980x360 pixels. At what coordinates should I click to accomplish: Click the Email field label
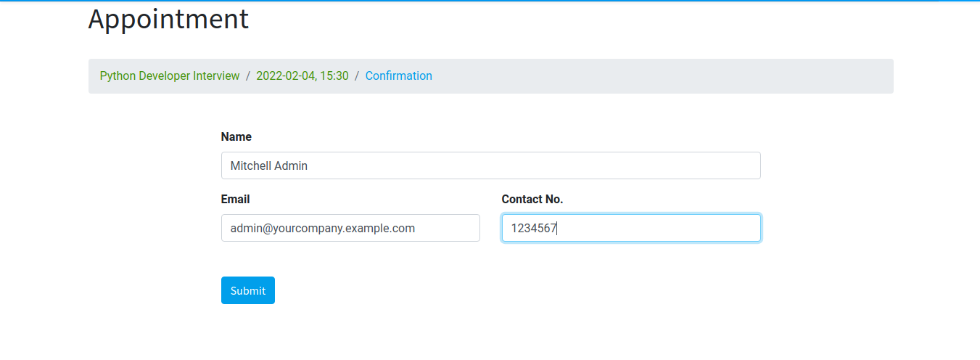point(236,199)
